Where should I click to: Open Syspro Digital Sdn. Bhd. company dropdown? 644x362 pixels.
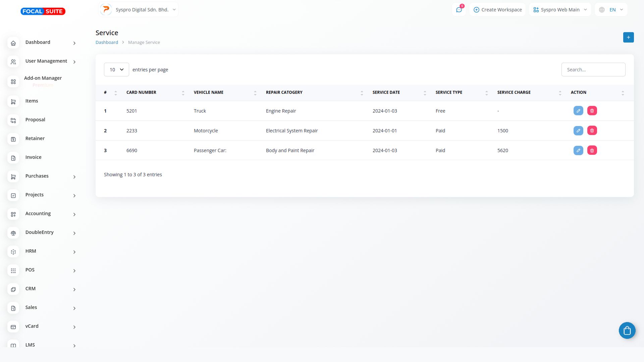click(x=139, y=10)
